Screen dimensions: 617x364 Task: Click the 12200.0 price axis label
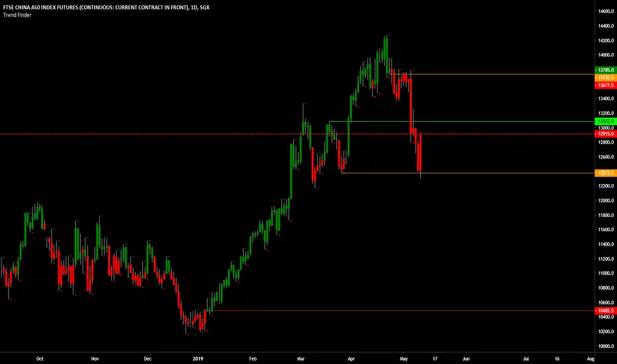point(606,186)
